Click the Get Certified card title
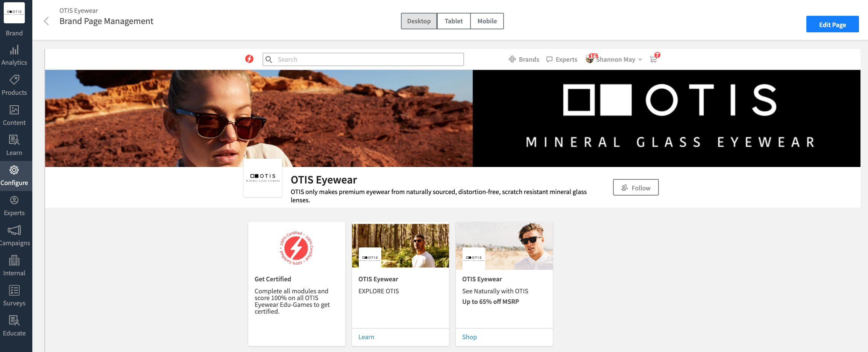The width and height of the screenshot is (868, 352). tap(273, 279)
